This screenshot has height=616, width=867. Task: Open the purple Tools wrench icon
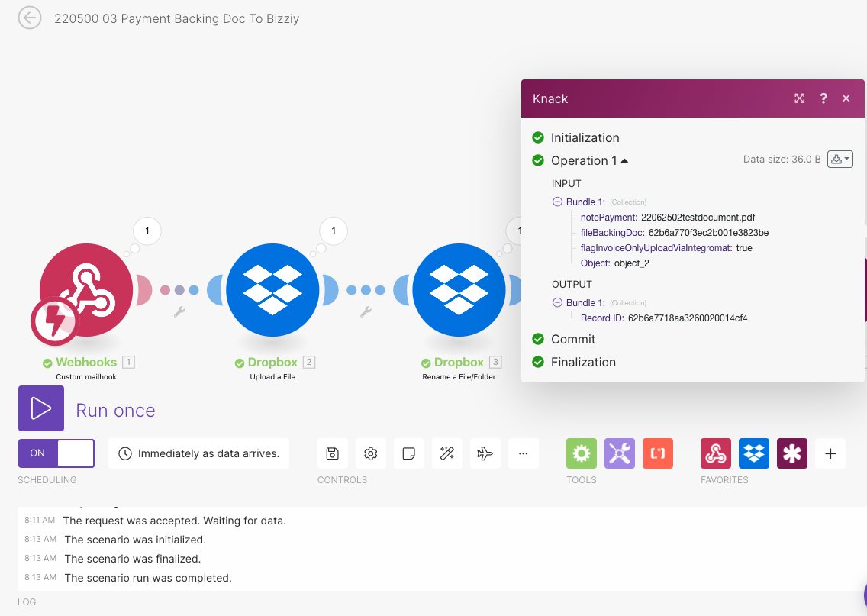(x=619, y=453)
